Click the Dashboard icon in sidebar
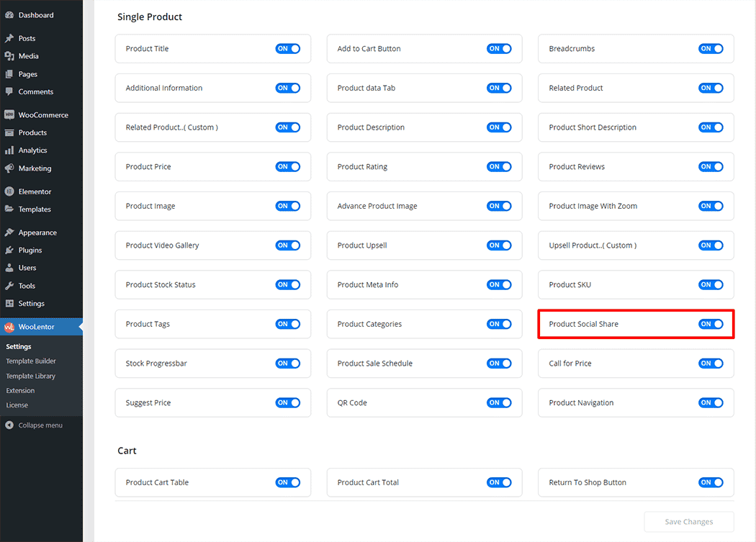This screenshot has height=542, width=756. [x=9, y=15]
